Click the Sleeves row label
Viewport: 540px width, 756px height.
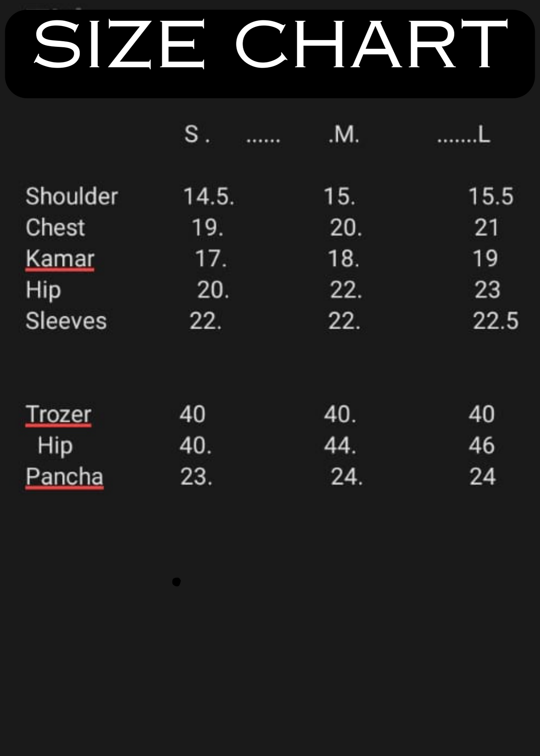point(66,321)
